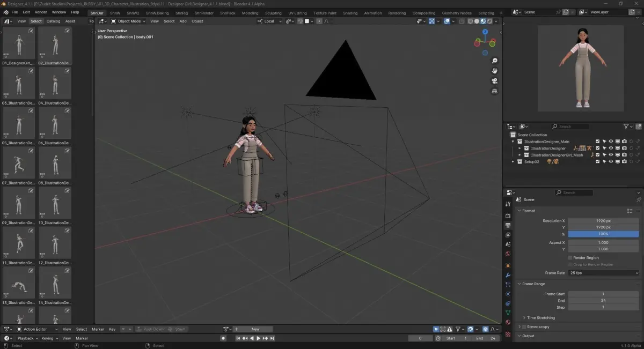Collapse the Frame Range panel
This screenshot has height=349, width=644.
tap(519, 284)
